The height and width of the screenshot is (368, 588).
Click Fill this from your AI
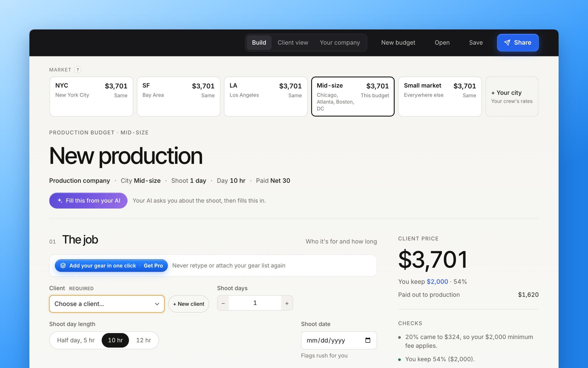(88, 201)
